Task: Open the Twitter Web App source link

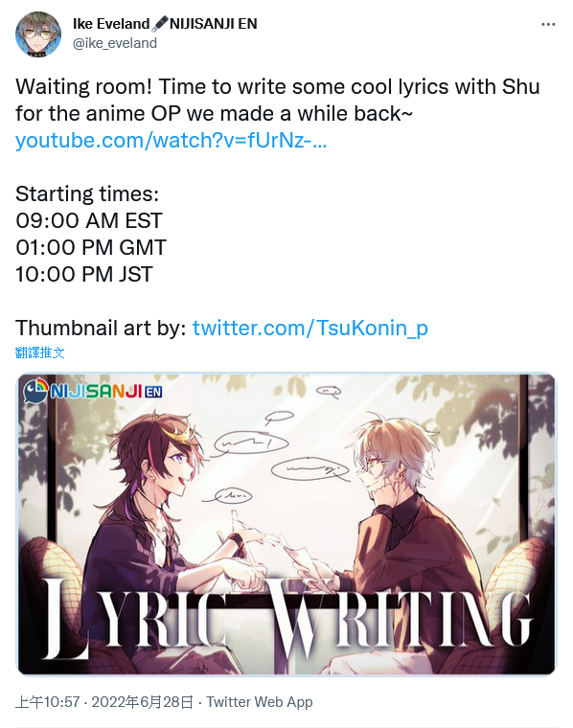Action: click(259, 702)
